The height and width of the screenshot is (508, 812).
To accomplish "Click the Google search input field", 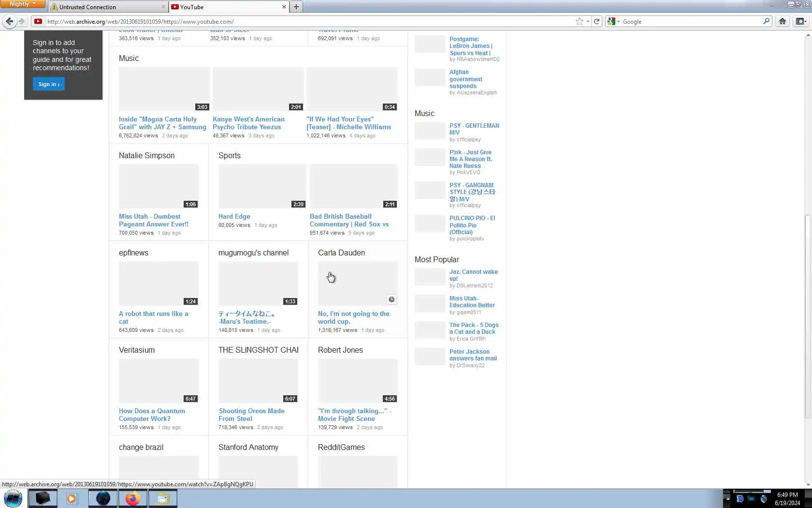I will [691, 21].
